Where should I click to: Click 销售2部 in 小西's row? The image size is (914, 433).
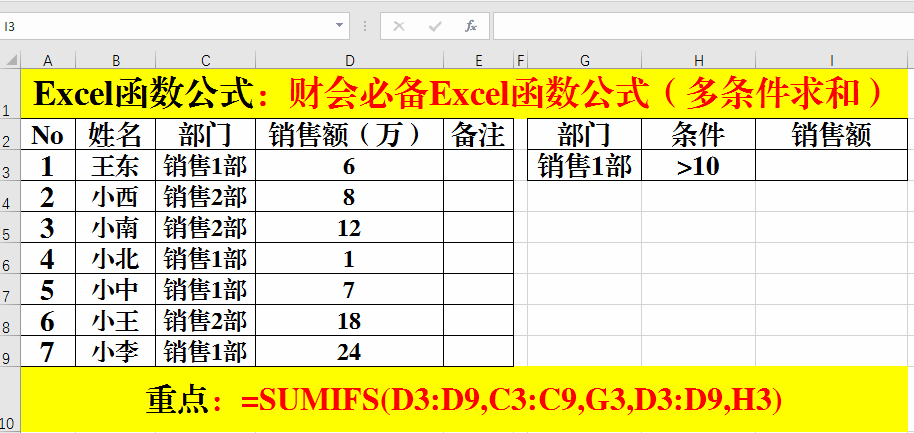[205, 196]
